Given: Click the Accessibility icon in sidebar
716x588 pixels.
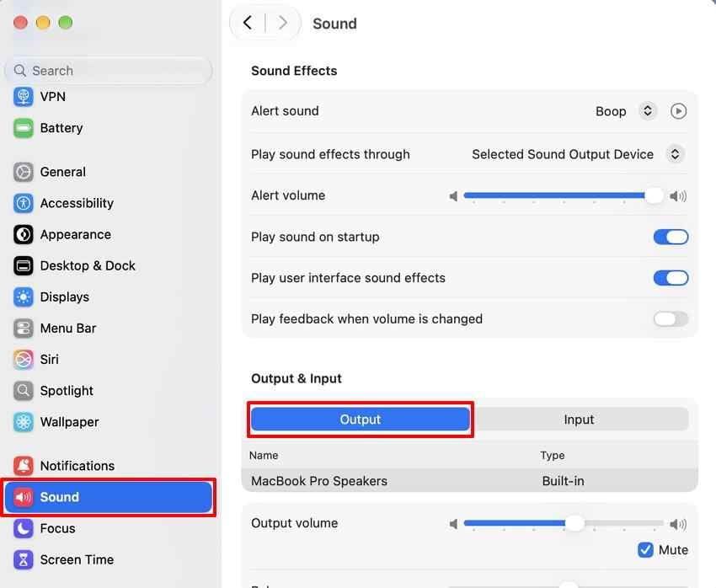Looking at the screenshot, I should 24,203.
